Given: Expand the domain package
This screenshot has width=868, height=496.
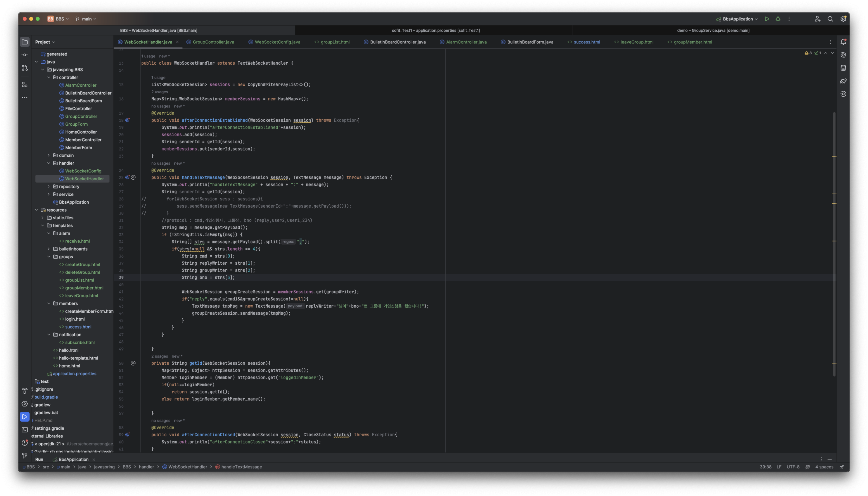Looking at the screenshot, I should tap(49, 155).
